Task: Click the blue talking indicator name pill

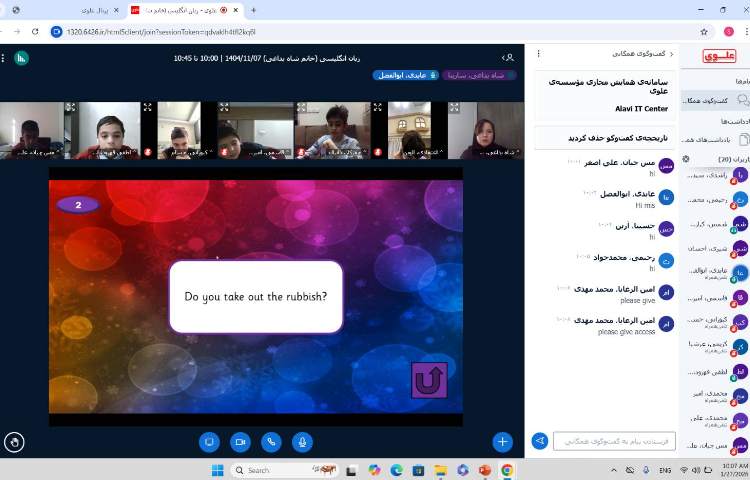Action: pos(406,75)
